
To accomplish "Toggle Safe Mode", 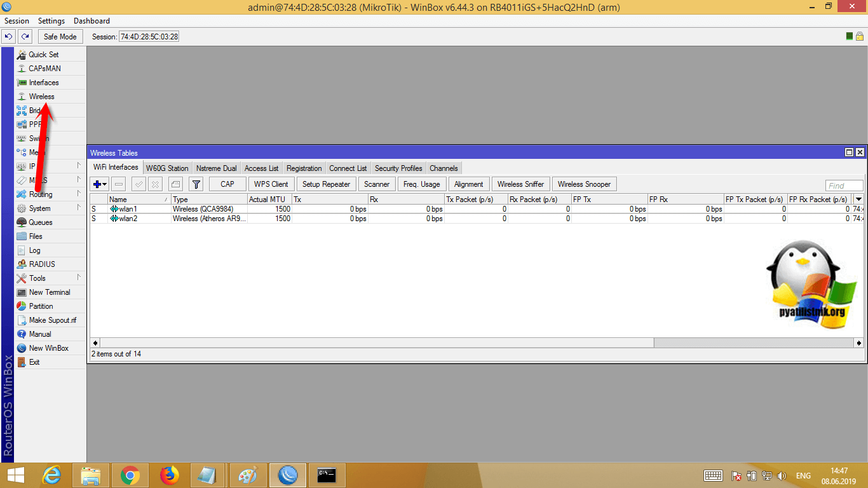I will [x=60, y=37].
